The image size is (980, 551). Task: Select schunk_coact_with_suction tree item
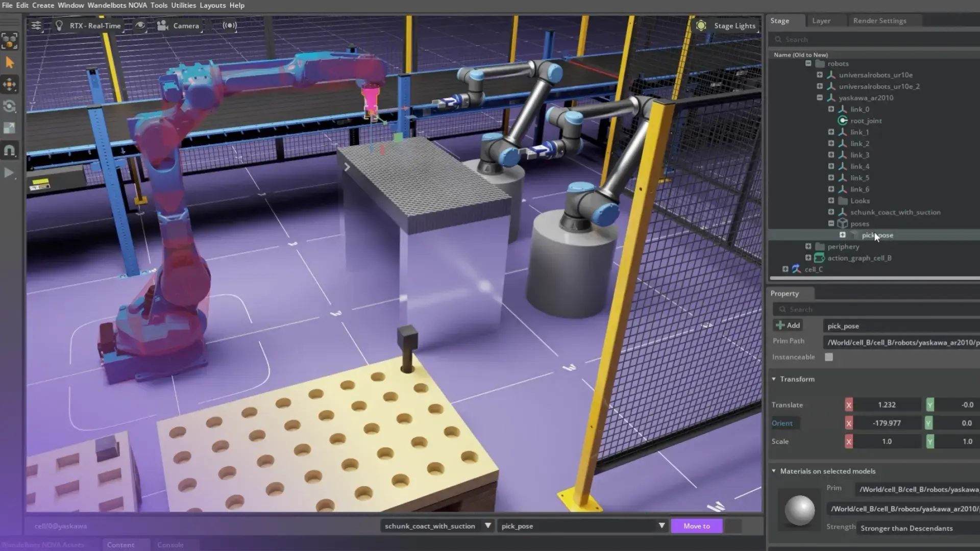tap(895, 212)
